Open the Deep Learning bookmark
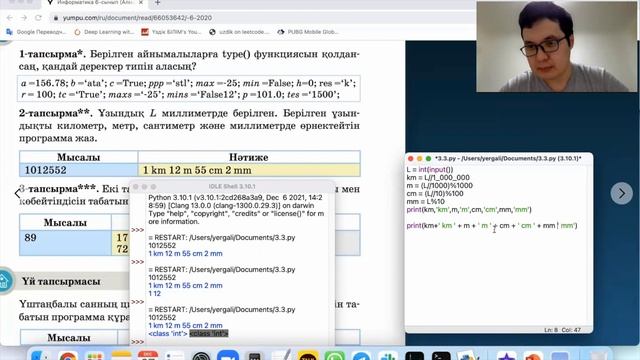 pos(104,32)
